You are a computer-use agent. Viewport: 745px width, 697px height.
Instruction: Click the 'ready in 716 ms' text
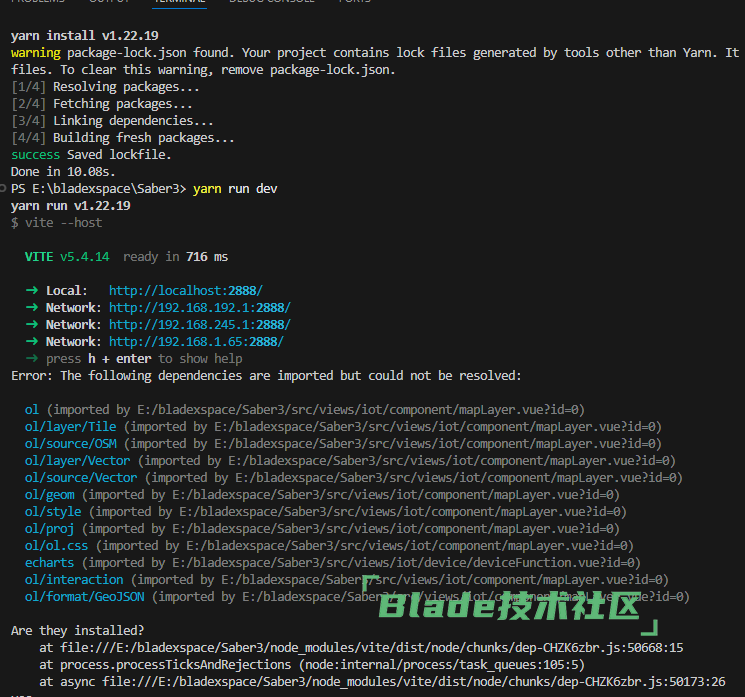(x=175, y=257)
